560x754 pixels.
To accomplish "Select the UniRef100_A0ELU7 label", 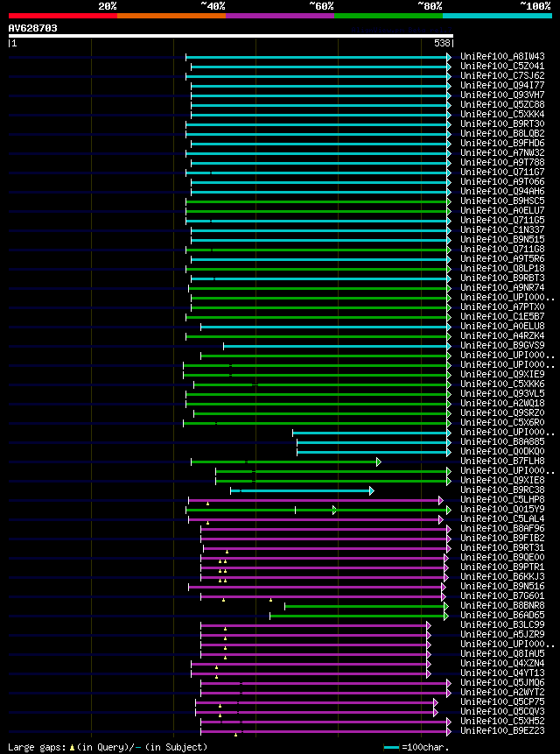I will 502,211.
